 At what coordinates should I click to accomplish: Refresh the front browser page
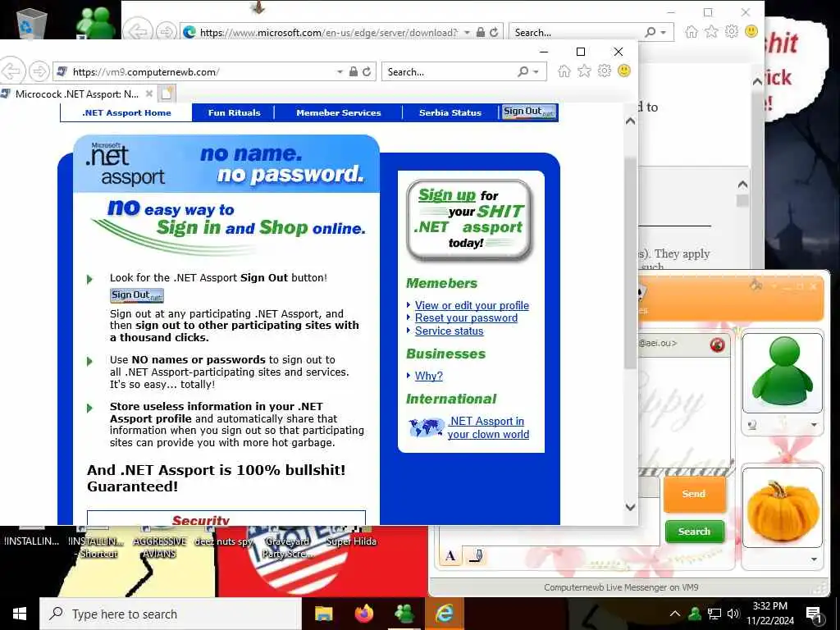point(367,72)
